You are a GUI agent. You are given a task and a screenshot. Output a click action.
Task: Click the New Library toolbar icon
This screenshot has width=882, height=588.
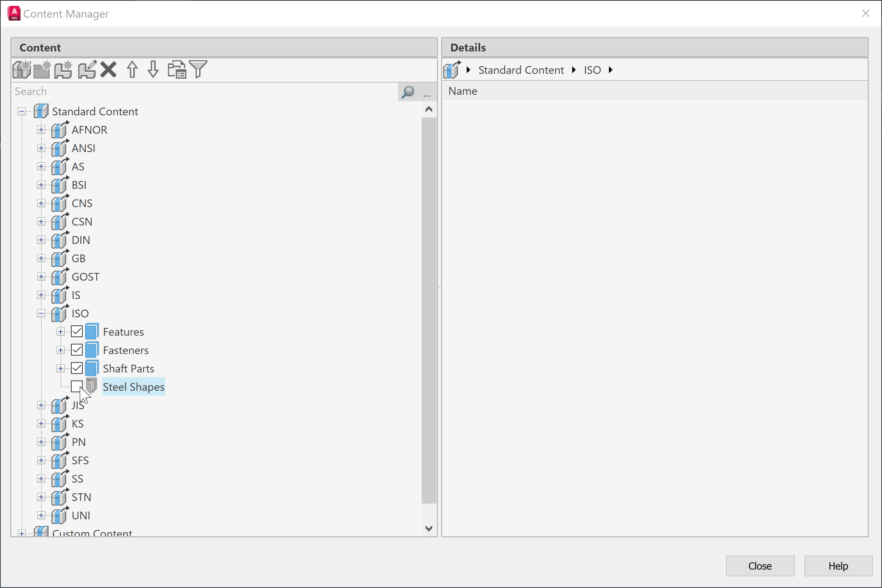21,70
